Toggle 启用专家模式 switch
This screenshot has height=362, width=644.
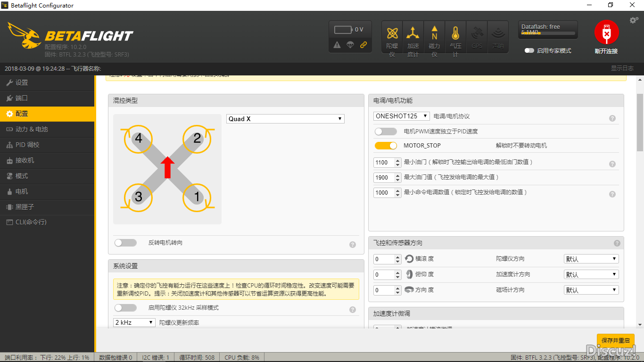(x=529, y=50)
